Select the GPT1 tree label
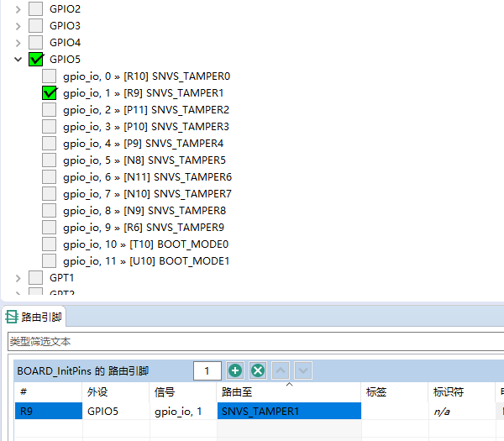Screen dimensions: 504x441 point(61,278)
